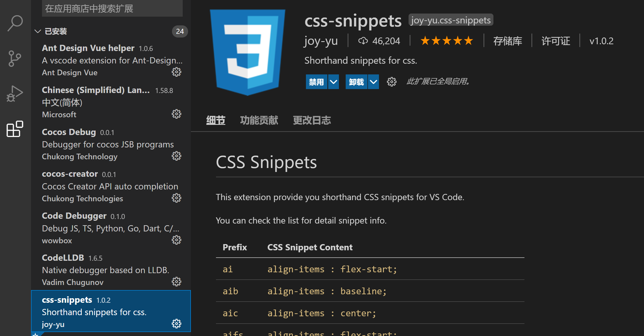Switch to the 更改日志 tab
The width and height of the screenshot is (644, 336).
[312, 120]
